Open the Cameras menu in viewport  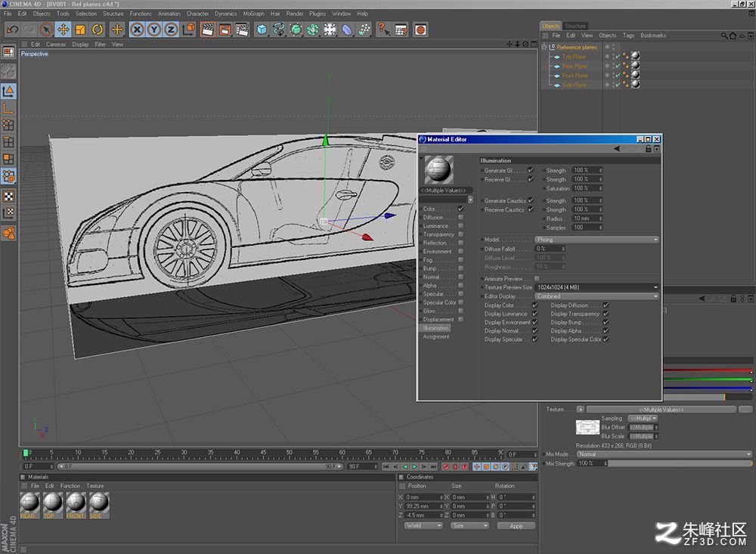pyautogui.click(x=56, y=45)
